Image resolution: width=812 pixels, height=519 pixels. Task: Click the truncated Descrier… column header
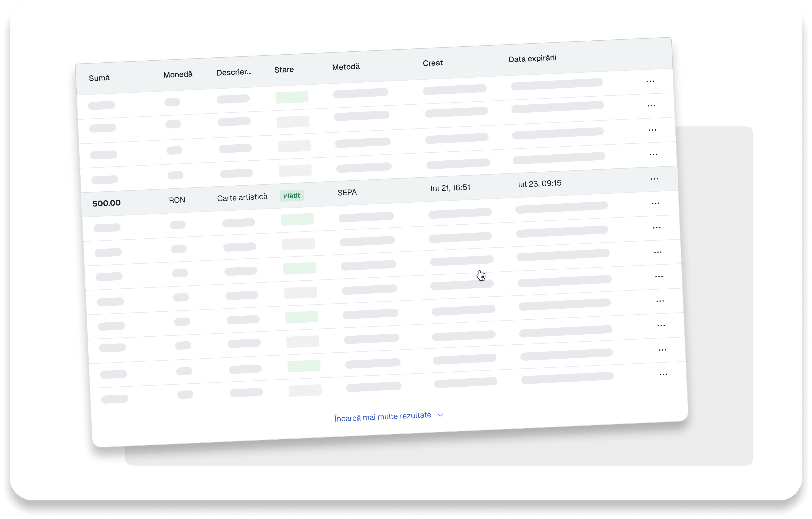pyautogui.click(x=234, y=72)
